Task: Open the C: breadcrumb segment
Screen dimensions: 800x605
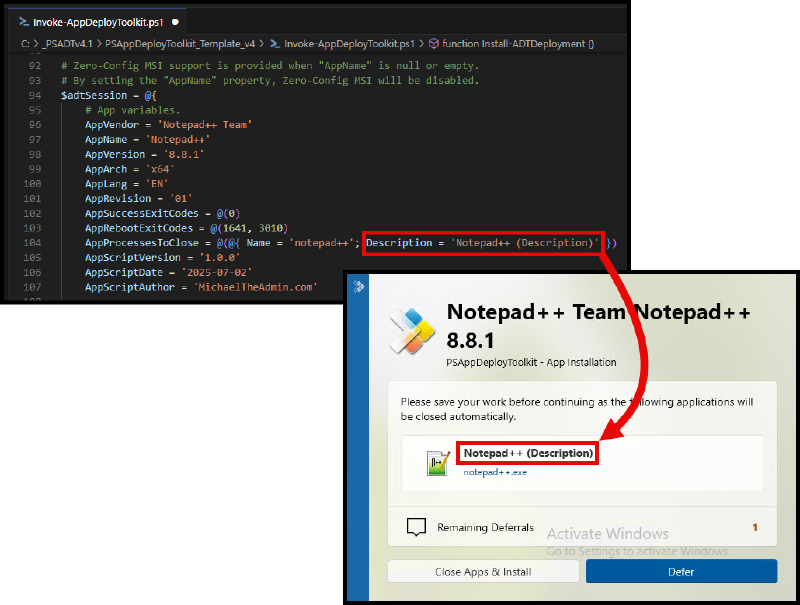Action: pos(25,44)
